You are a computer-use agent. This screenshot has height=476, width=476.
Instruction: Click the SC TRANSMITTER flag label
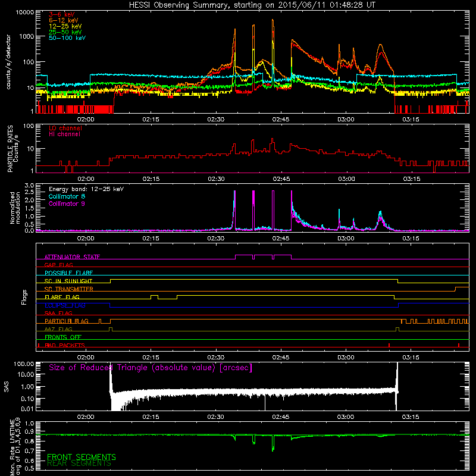click(69, 289)
